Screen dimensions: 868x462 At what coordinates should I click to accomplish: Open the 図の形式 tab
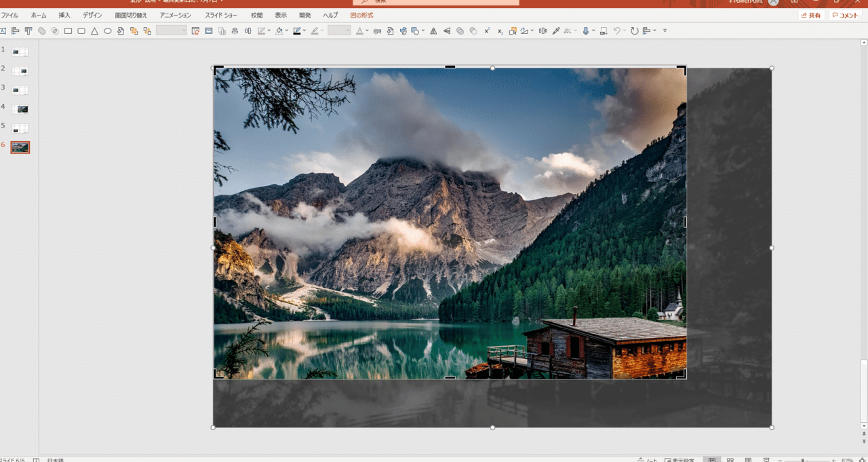point(361,15)
